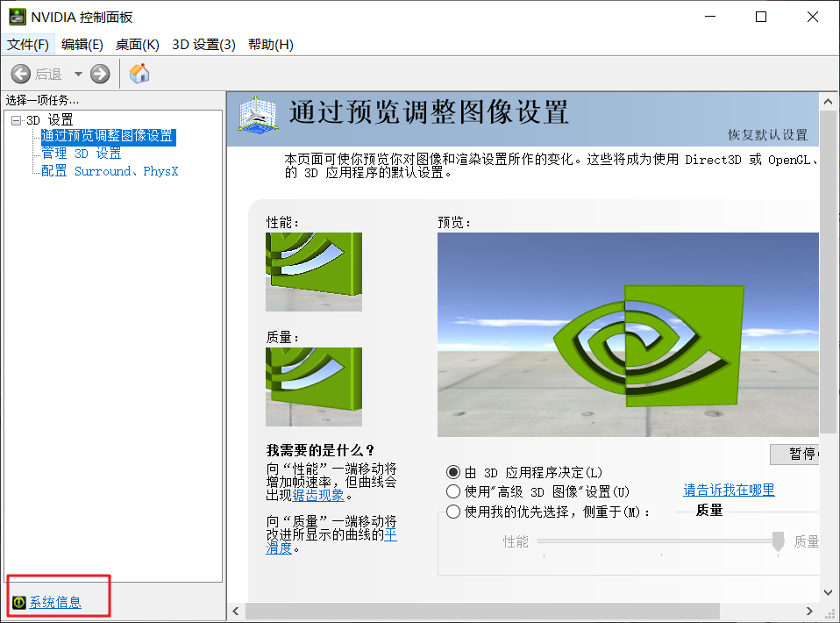
Task: Click the NVIDIA logo in the title bar
Action: (x=17, y=16)
